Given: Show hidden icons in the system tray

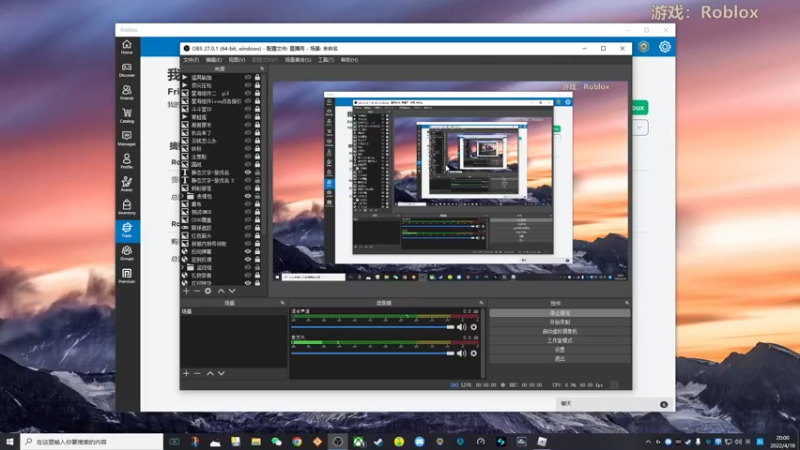Looking at the screenshot, I should tap(648, 442).
